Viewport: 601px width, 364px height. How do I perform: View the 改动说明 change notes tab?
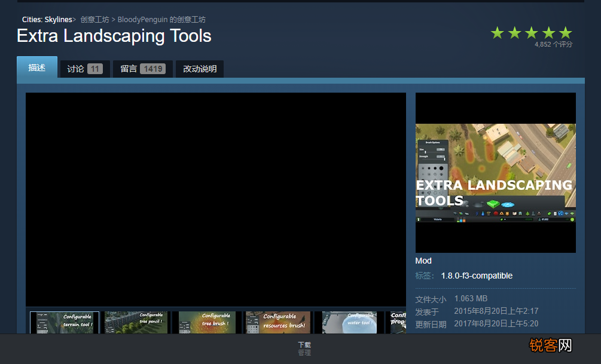pos(200,69)
